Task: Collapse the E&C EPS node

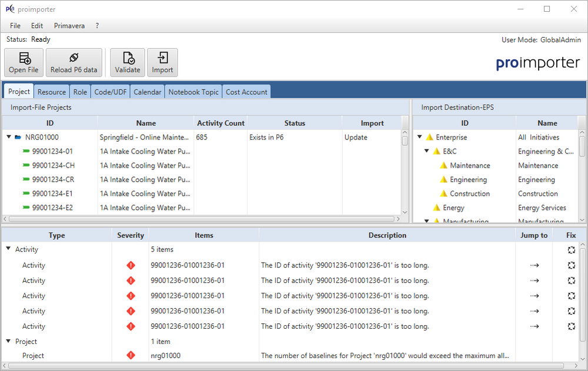Action: (x=427, y=152)
